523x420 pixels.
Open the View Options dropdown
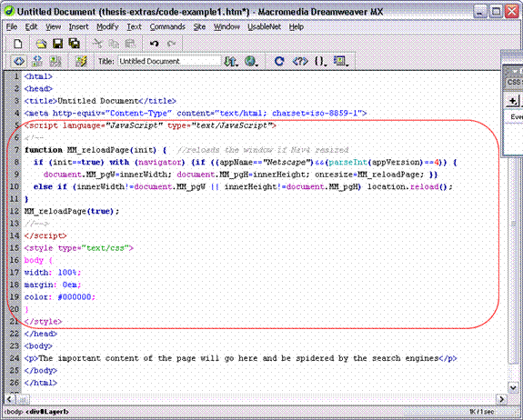(340, 61)
